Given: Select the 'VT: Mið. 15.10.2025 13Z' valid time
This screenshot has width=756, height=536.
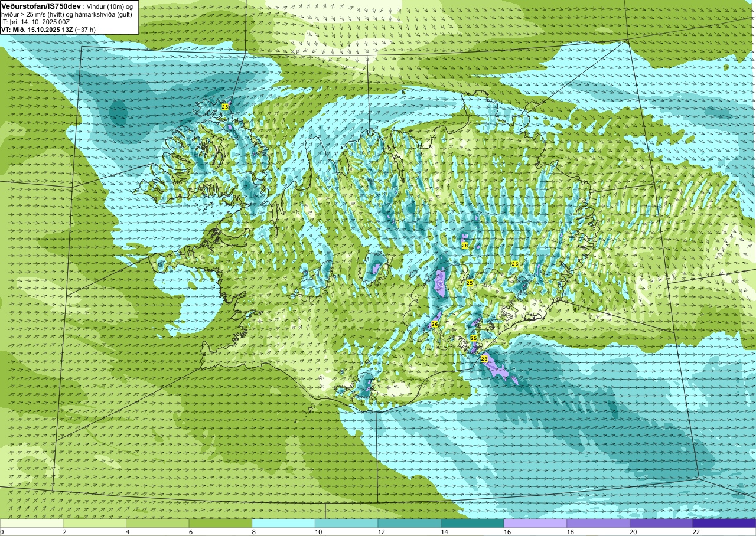Looking at the screenshot, I should tap(37, 30).
